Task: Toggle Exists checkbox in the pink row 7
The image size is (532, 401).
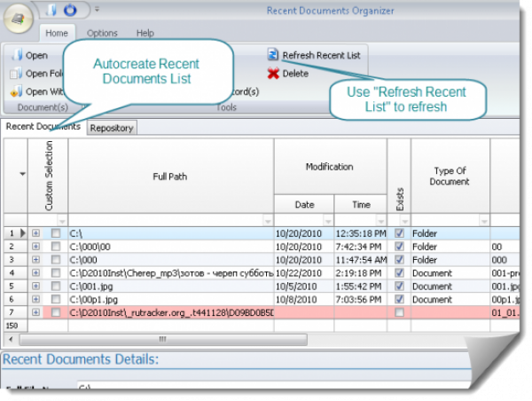Action: click(398, 312)
